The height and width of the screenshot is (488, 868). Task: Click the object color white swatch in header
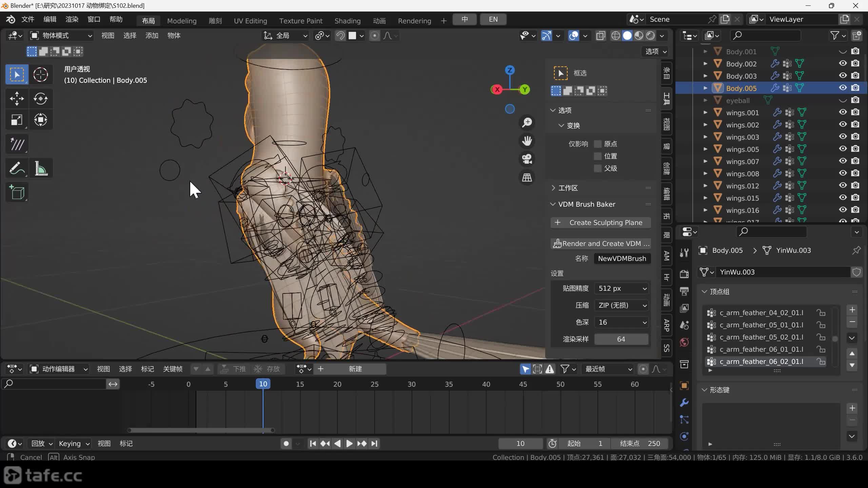352,36
